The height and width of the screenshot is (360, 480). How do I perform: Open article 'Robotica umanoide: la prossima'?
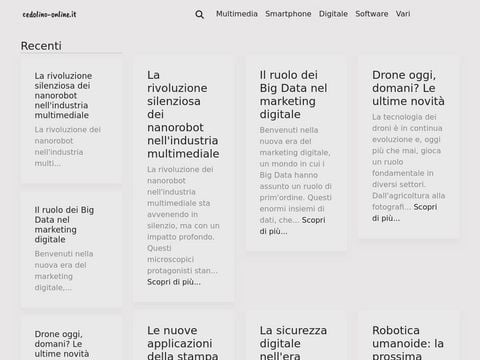[408, 343]
